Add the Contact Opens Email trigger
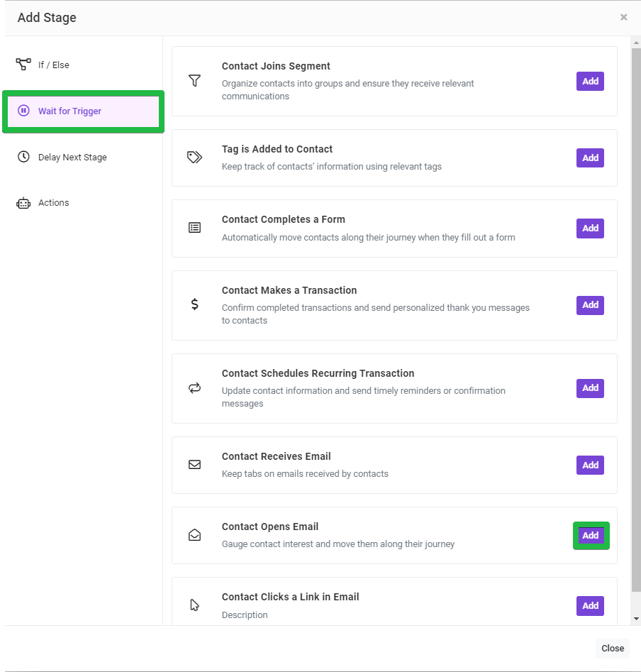 click(x=590, y=535)
